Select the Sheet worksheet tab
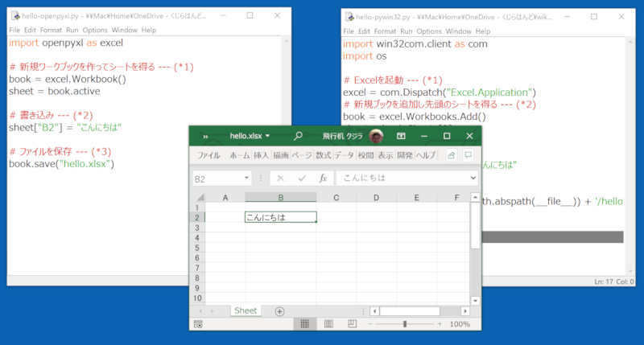This screenshot has width=644, height=345. pos(246,311)
